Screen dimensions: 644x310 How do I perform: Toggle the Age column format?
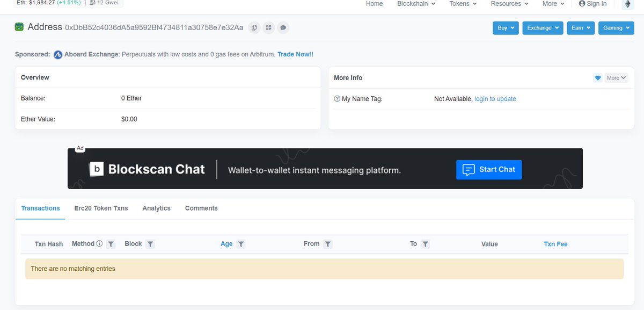pos(226,244)
